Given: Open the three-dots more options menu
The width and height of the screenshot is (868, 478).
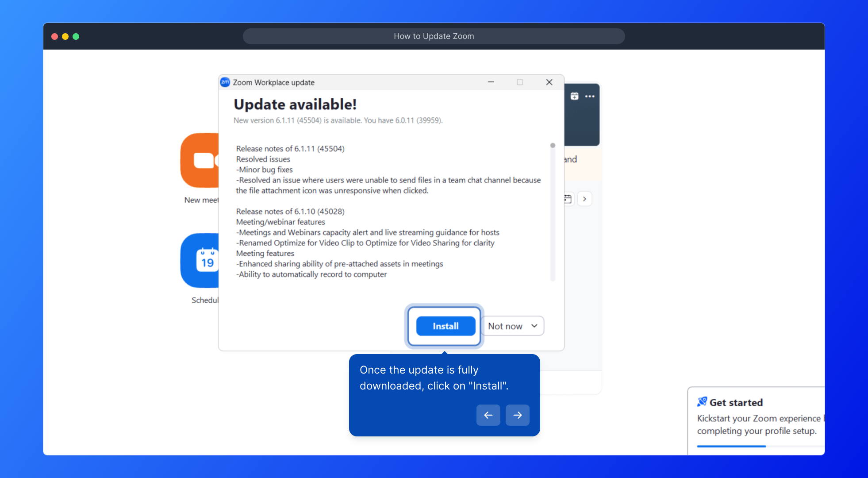Looking at the screenshot, I should (590, 96).
